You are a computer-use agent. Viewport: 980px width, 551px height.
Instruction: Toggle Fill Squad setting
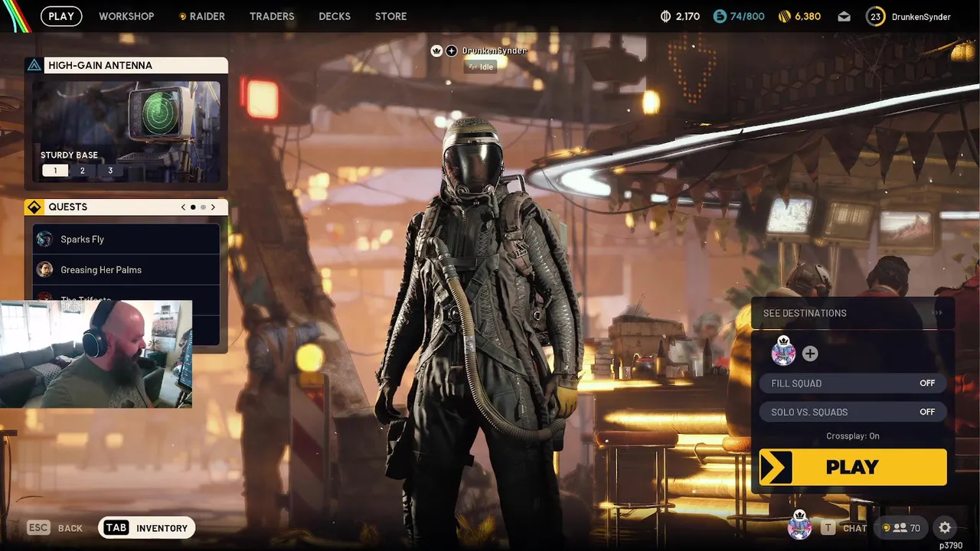pos(852,383)
